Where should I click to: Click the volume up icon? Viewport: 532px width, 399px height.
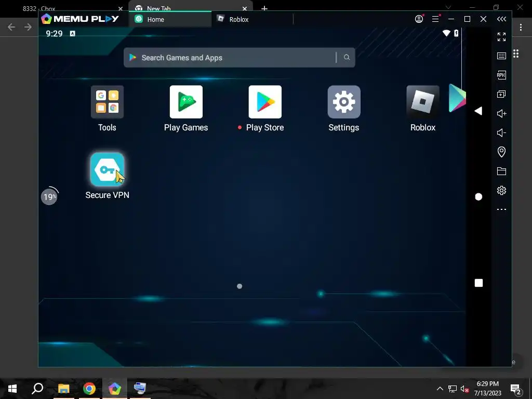[x=501, y=113]
